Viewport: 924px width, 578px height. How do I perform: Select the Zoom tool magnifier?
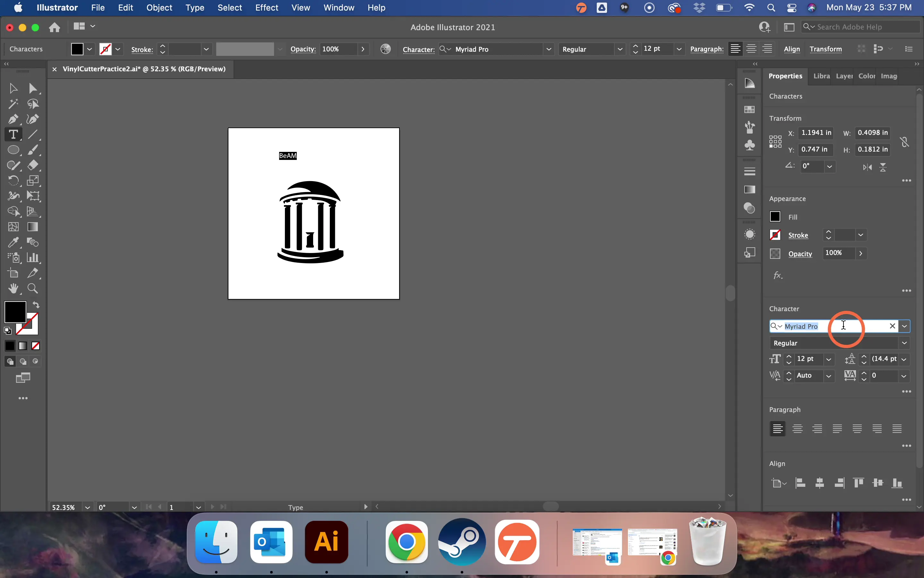(33, 289)
